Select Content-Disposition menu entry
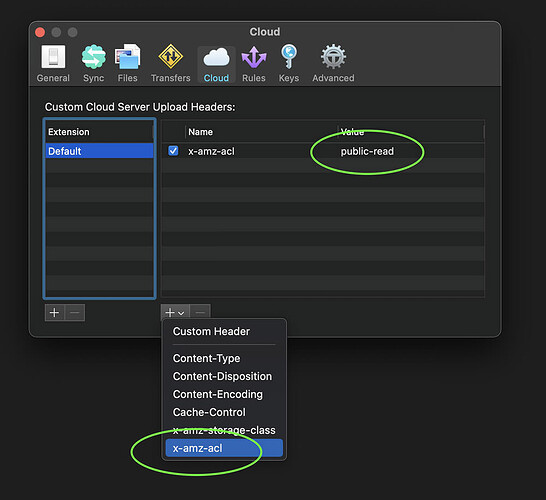 point(222,376)
